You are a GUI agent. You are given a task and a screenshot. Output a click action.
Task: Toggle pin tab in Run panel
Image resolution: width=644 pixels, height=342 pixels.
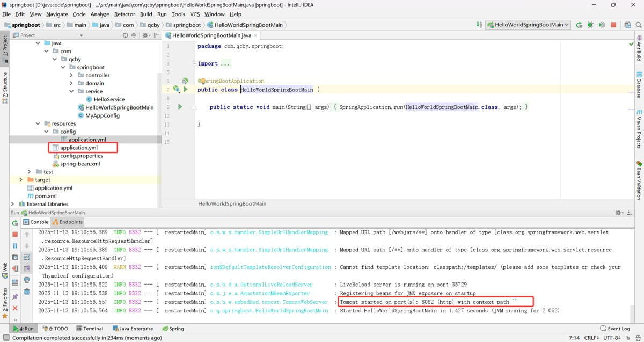click(15, 296)
